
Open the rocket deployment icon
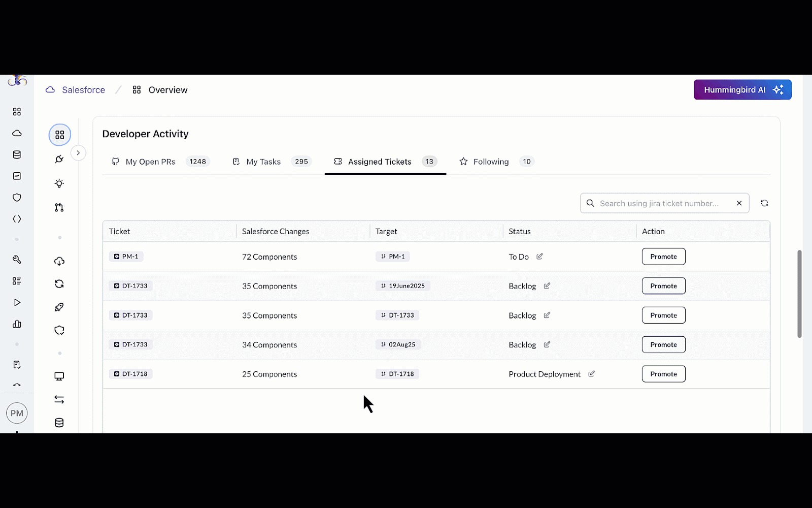59,307
